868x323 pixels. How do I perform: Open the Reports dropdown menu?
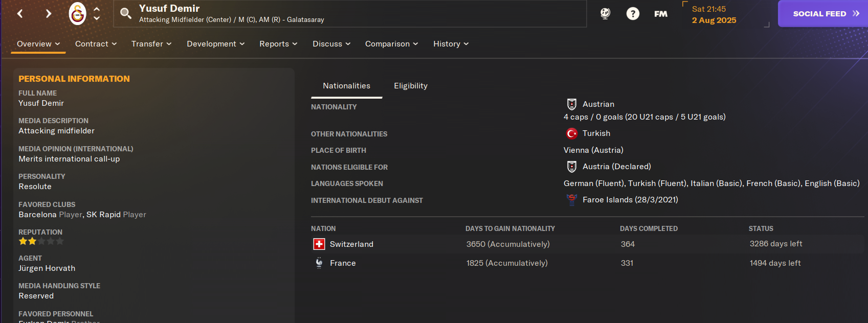coord(278,44)
